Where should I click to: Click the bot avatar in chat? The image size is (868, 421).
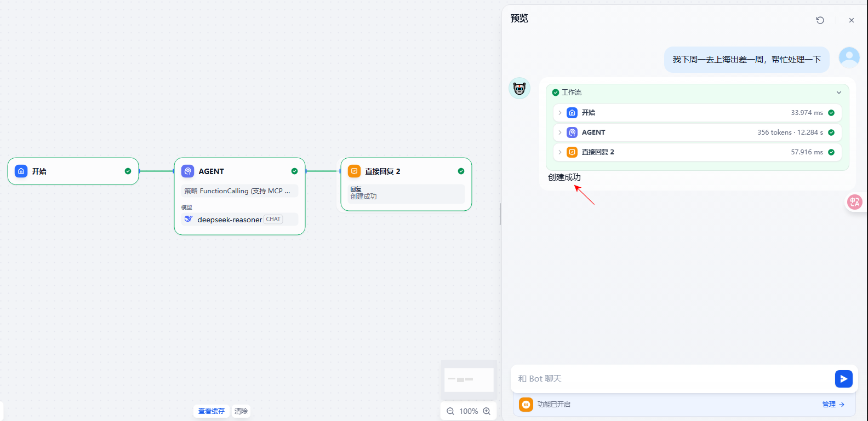click(x=519, y=88)
